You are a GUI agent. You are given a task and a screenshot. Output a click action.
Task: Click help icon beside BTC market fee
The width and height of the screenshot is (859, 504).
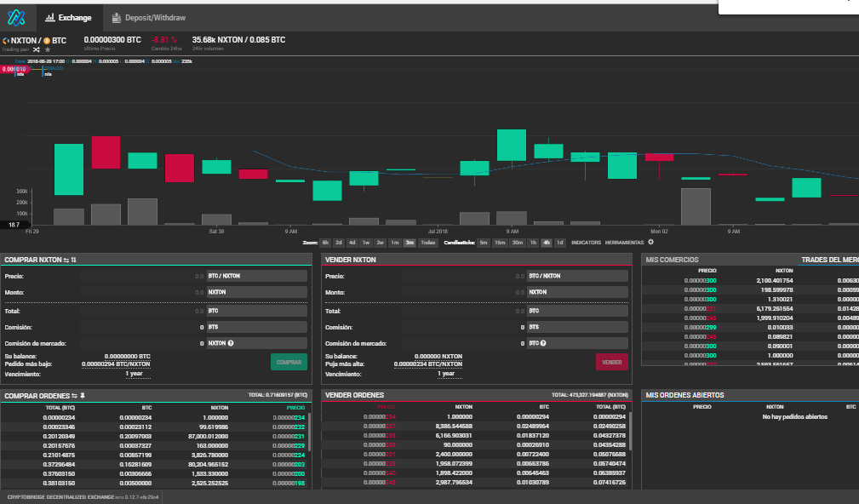543,343
